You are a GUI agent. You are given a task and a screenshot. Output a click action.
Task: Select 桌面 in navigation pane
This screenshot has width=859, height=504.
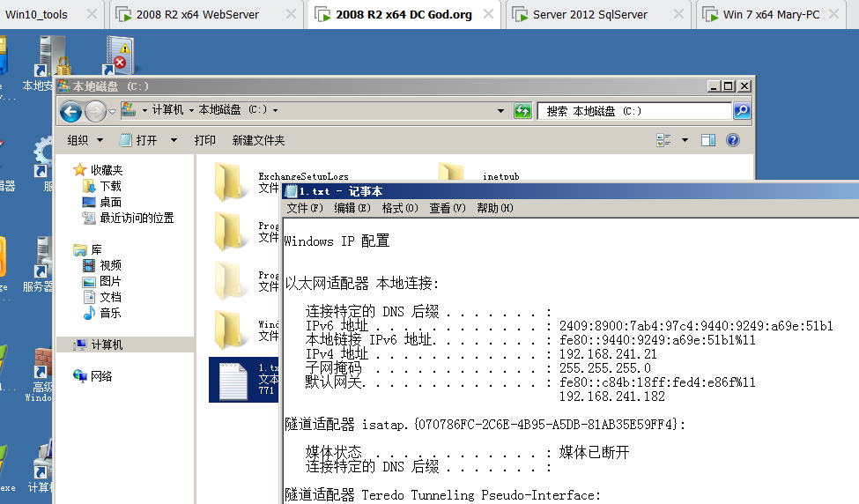coord(110,202)
